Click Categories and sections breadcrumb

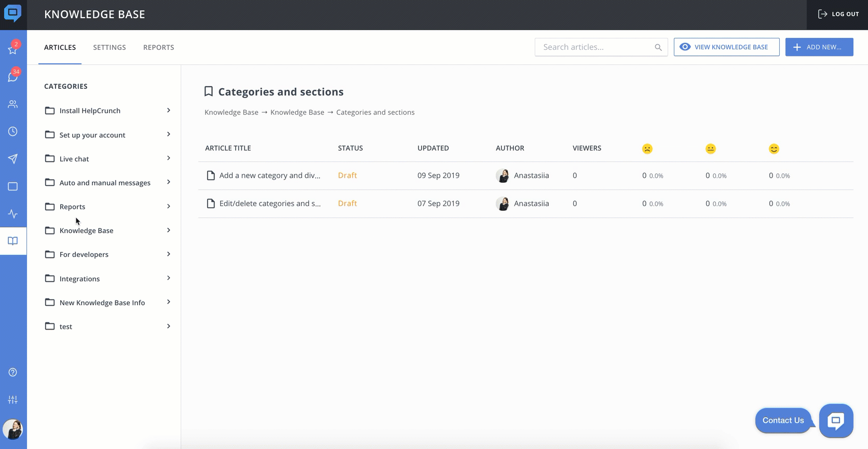pyautogui.click(x=375, y=112)
